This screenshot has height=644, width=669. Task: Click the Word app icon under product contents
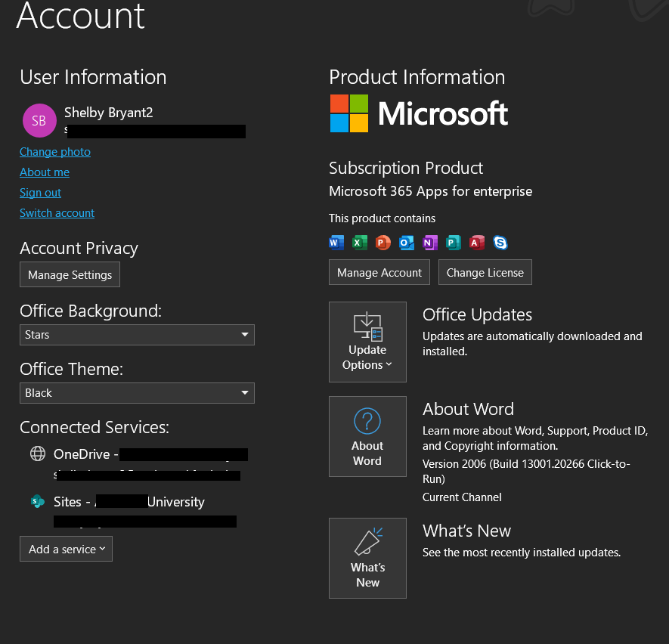[336, 243]
